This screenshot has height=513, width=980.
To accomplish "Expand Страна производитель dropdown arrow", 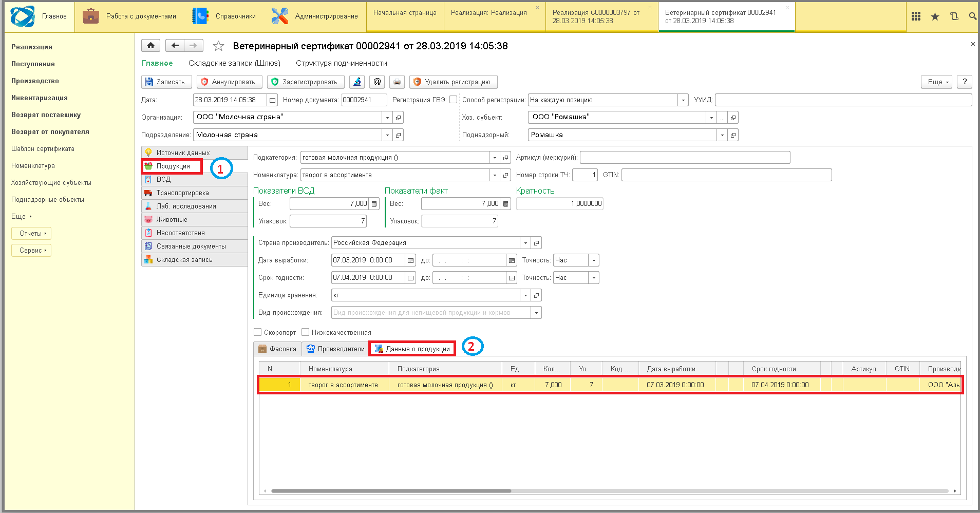I will coord(525,243).
